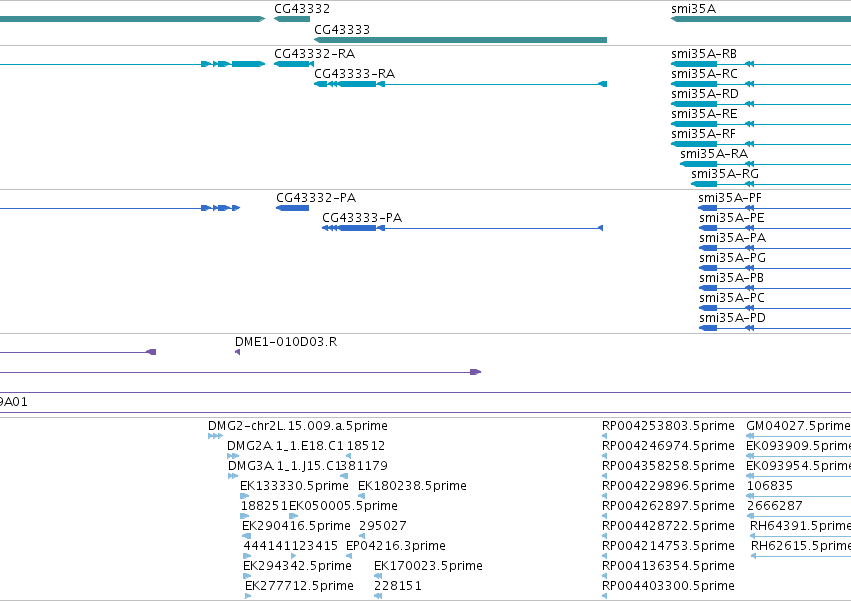Screen dimensions: 851x601
Task: Select EST RP004262897.5prime
Action: pyautogui.click(x=668, y=506)
